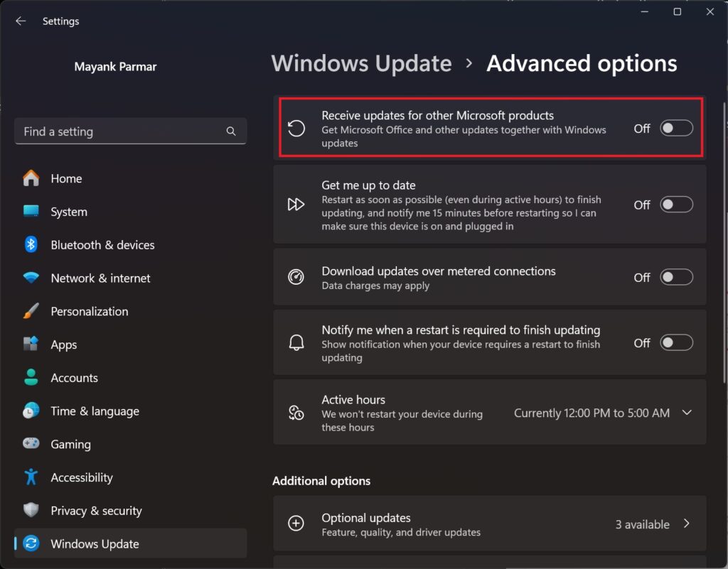Viewport: 728px width, 569px height.
Task: Enable downloading updates over metered connections
Action: (x=675, y=277)
